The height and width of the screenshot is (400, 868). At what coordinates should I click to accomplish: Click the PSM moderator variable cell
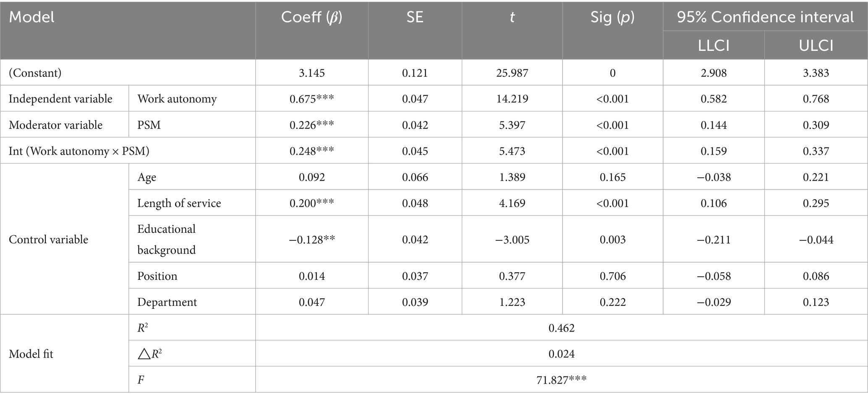point(149,125)
